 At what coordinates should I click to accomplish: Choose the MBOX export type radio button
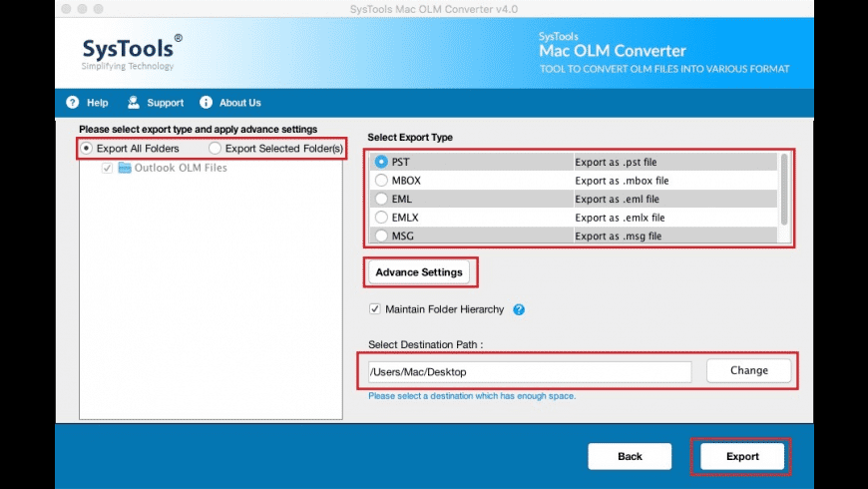pyautogui.click(x=381, y=180)
